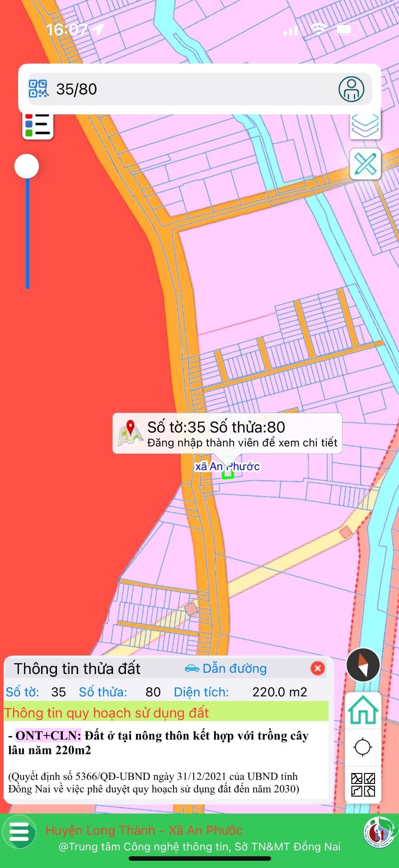The image size is (399, 868).
Task: Tap the QR scan icon in search bar
Action: pos(38,89)
